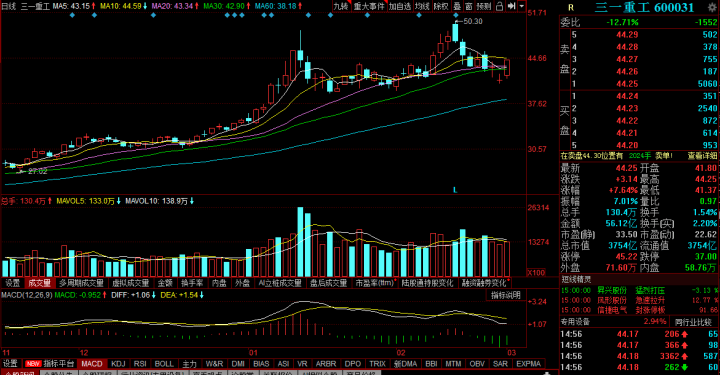Toggle 除权 price adjustment mode

tap(441, 6)
